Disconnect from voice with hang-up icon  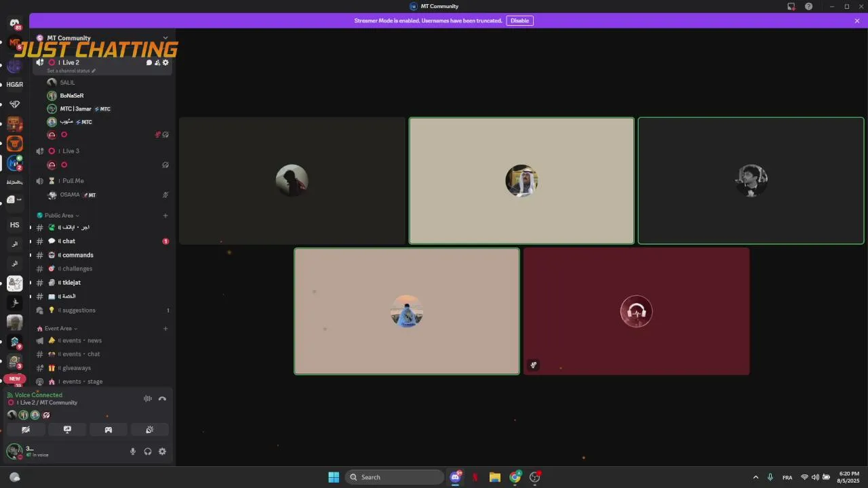163,399
